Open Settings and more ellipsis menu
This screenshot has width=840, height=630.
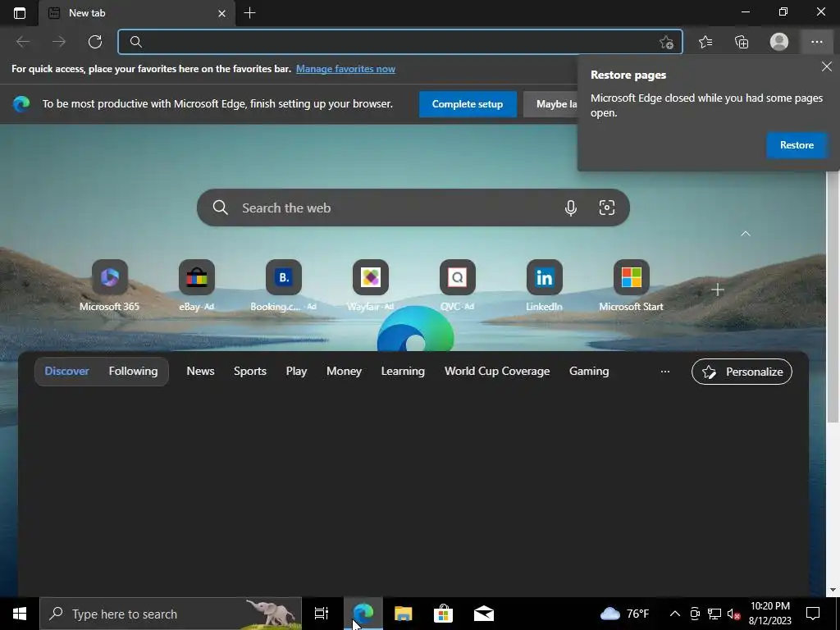[x=816, y=42]
